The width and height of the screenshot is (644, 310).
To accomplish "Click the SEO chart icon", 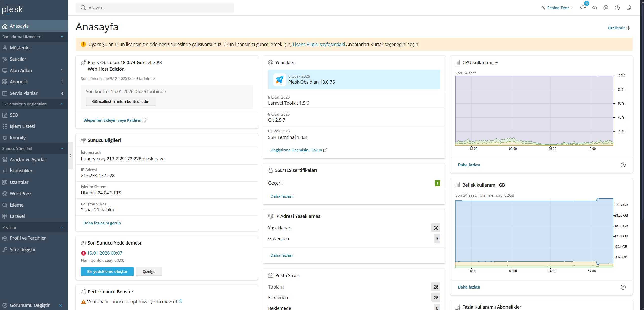I will tap(5, 115).
